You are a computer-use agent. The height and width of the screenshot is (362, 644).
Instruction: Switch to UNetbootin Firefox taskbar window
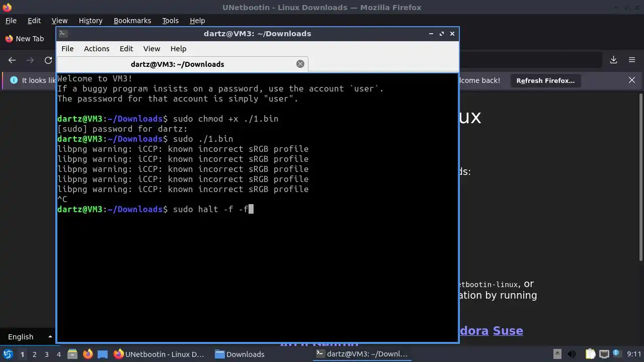point(159,354)
